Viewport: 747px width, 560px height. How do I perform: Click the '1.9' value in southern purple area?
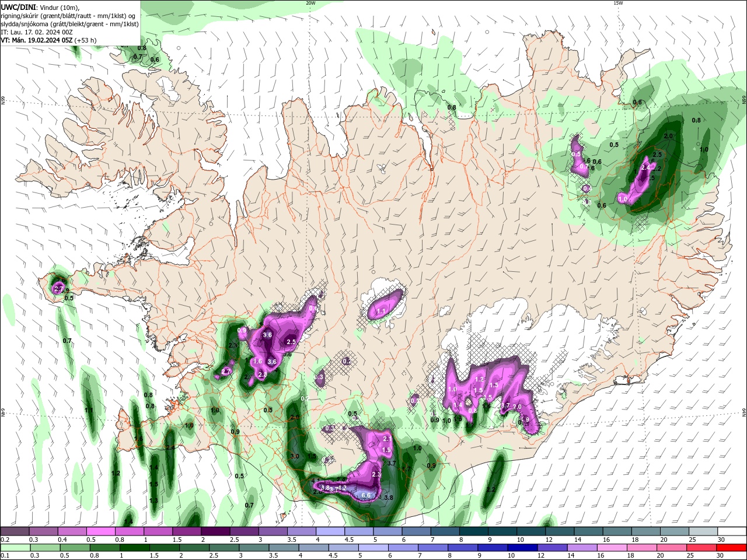pos(386,450)
